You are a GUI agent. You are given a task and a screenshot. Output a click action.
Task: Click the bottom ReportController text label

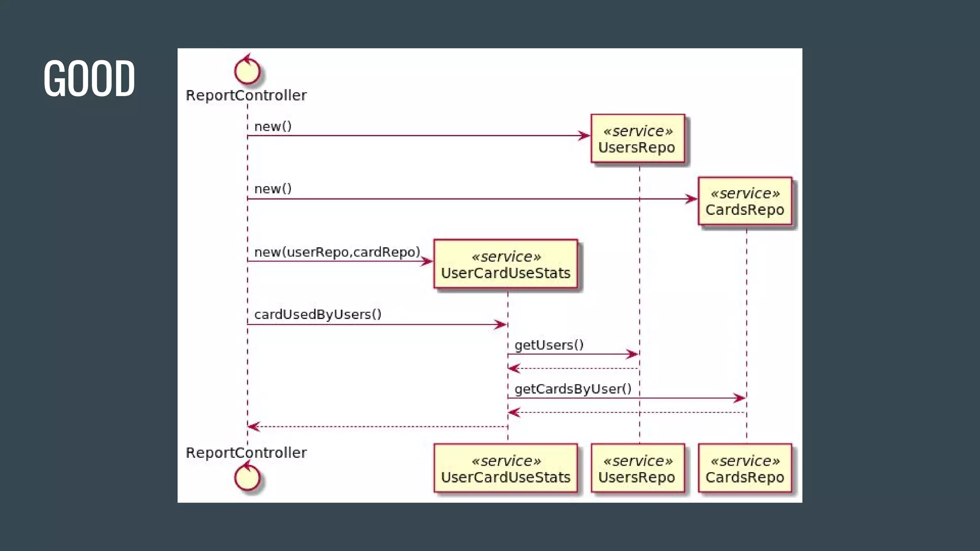[246, 452]
